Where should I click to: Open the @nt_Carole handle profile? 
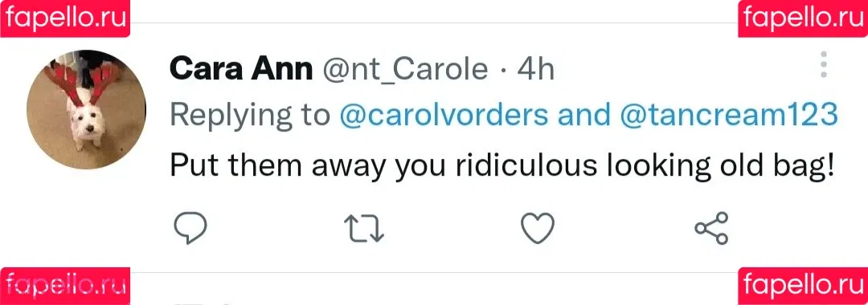click(404, 70)
